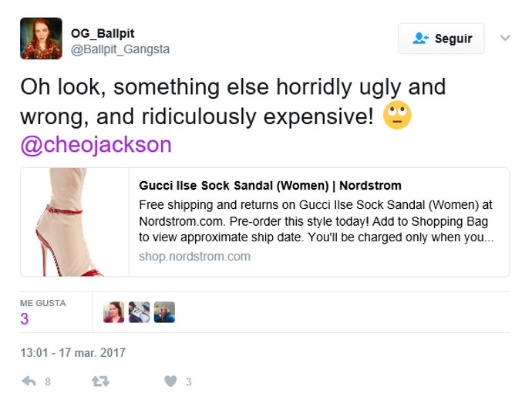532x397 pixels.
Task: Click the OG_Ballpit display name
Action: point(103,33)
